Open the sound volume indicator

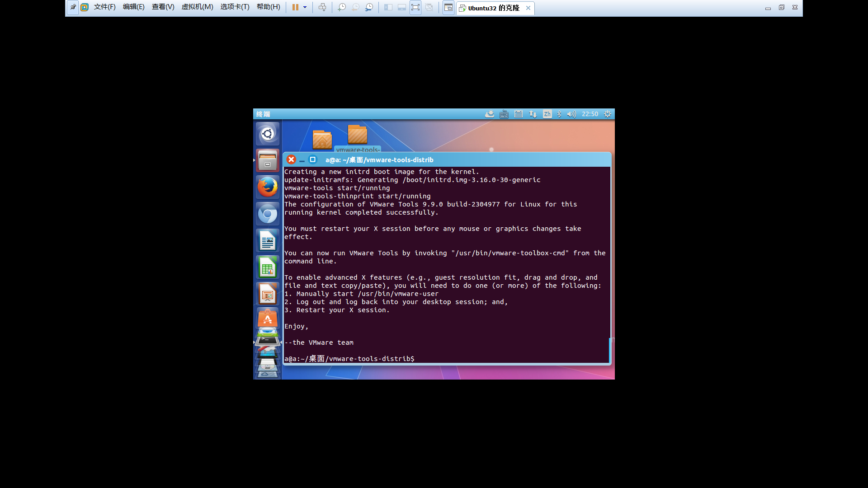point(571,114)
